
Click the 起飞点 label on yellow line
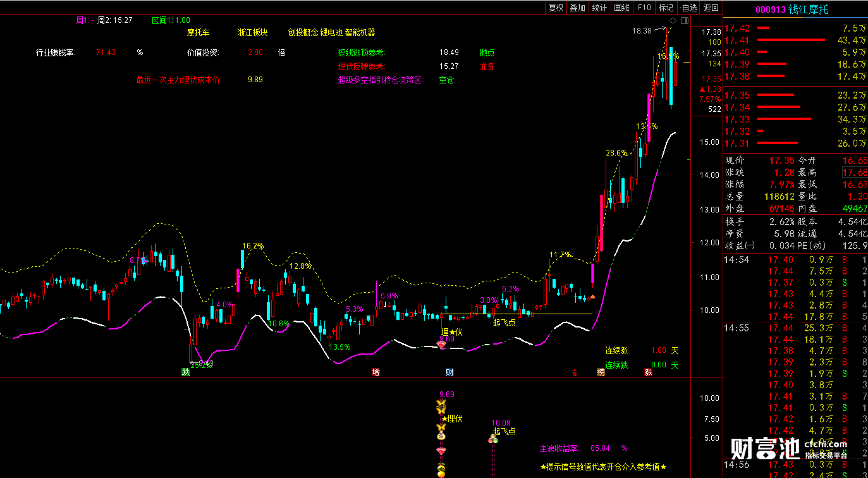504,322
